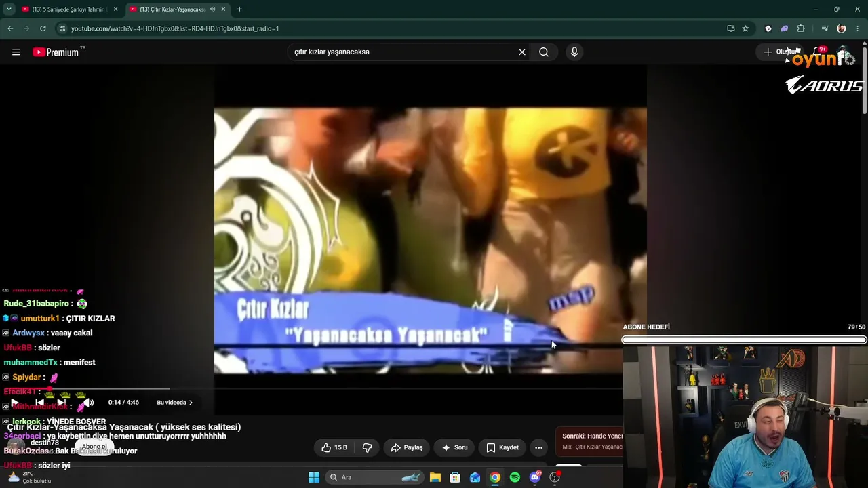Open the weather widget '21°C Çok bulutlu'
Viewport: 868px width, 488px height.
[x=28, y=477]
